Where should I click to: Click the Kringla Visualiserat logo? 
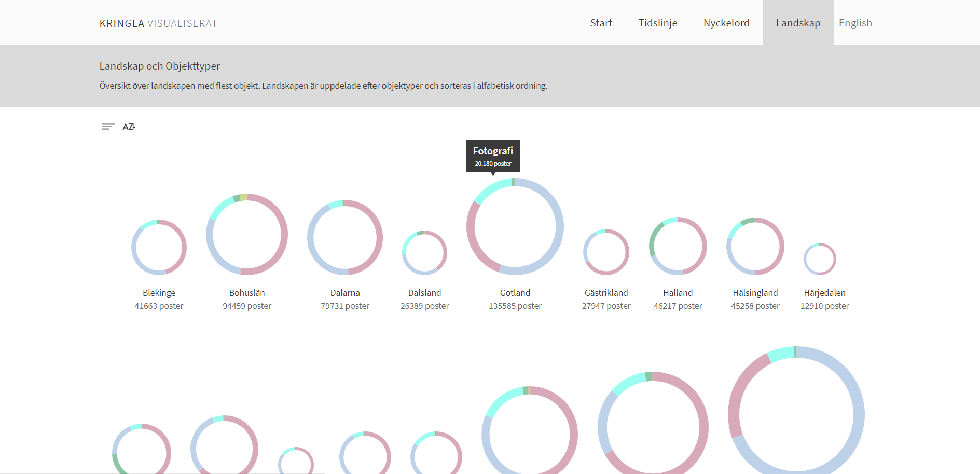pyautogui.click(x=158, y=23)
